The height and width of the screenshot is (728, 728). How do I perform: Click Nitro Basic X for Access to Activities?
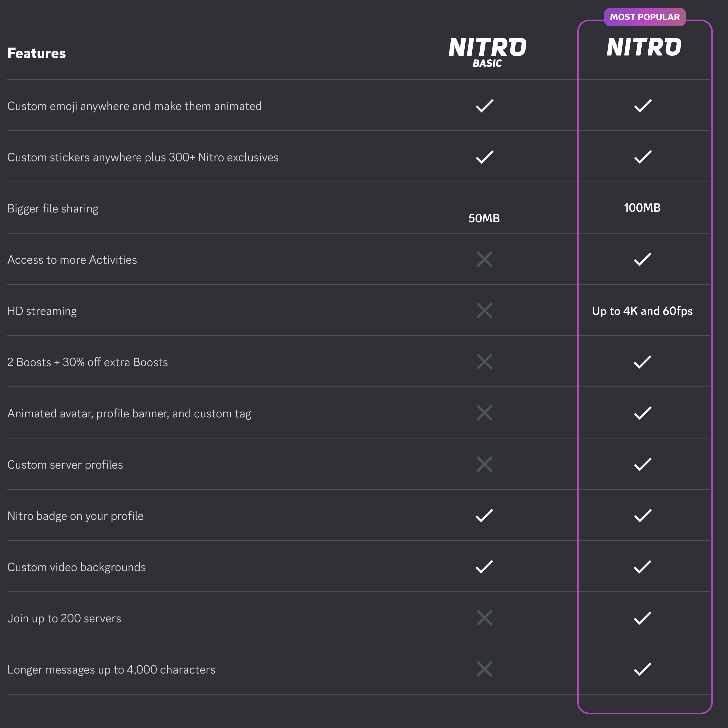pyautogui.click(x=485, y=259)
